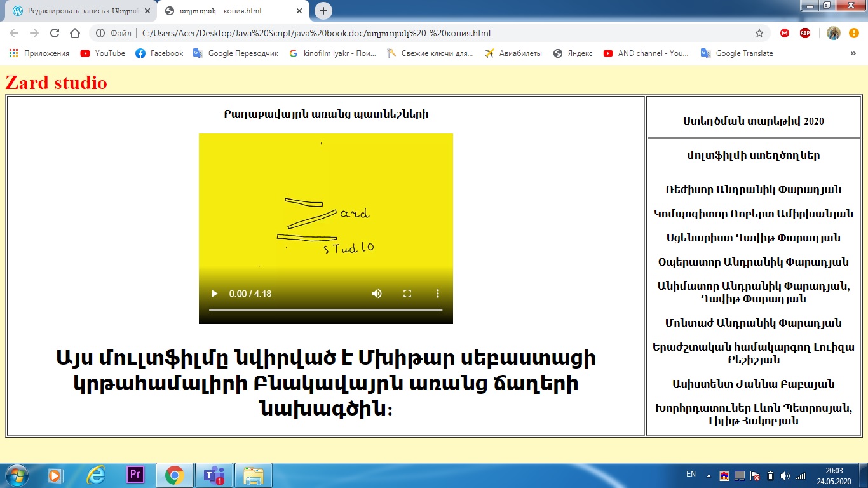This screenshot has height=488, width=868.
Task: Open Apps shortcut in bookmarks bar
Action: coord(39,53)
